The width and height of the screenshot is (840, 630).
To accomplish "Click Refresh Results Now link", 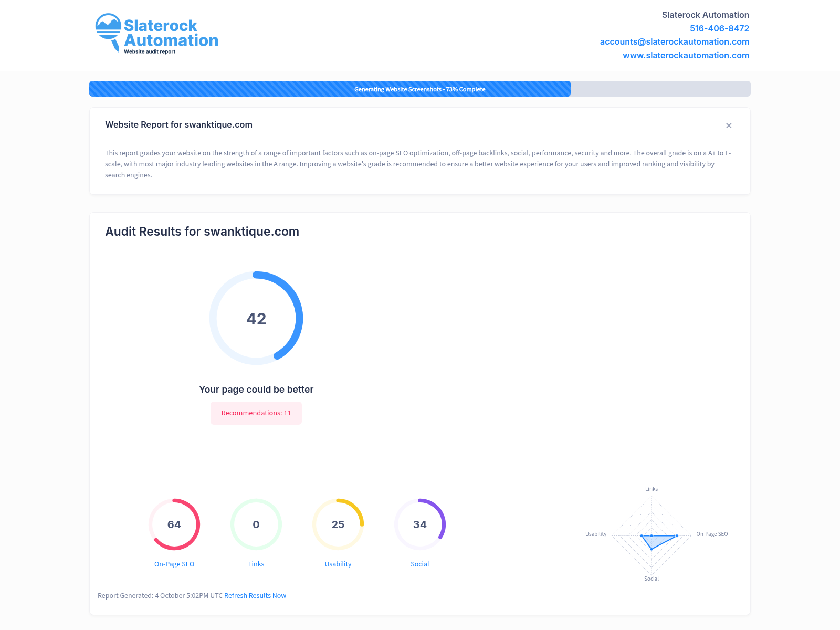I will (255, 595).
